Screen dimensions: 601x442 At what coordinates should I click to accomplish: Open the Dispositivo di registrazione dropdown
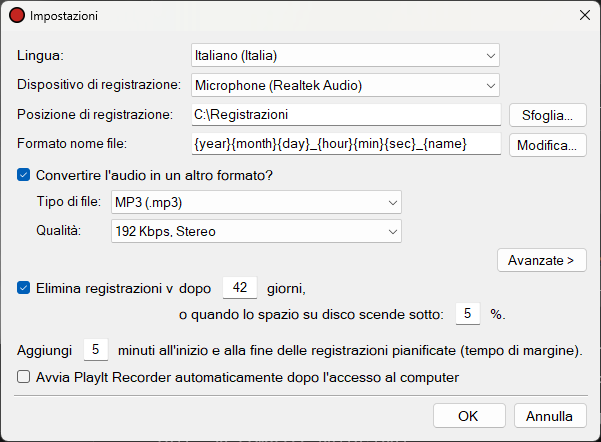pos(345,85)
